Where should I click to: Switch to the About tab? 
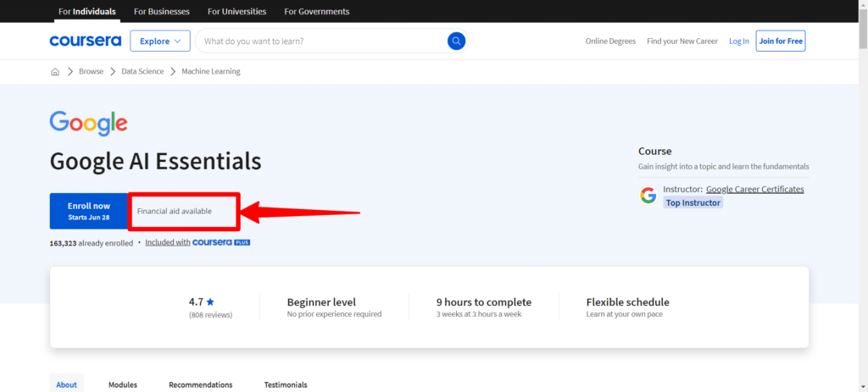pyautogui.click(x=66, y=384)
